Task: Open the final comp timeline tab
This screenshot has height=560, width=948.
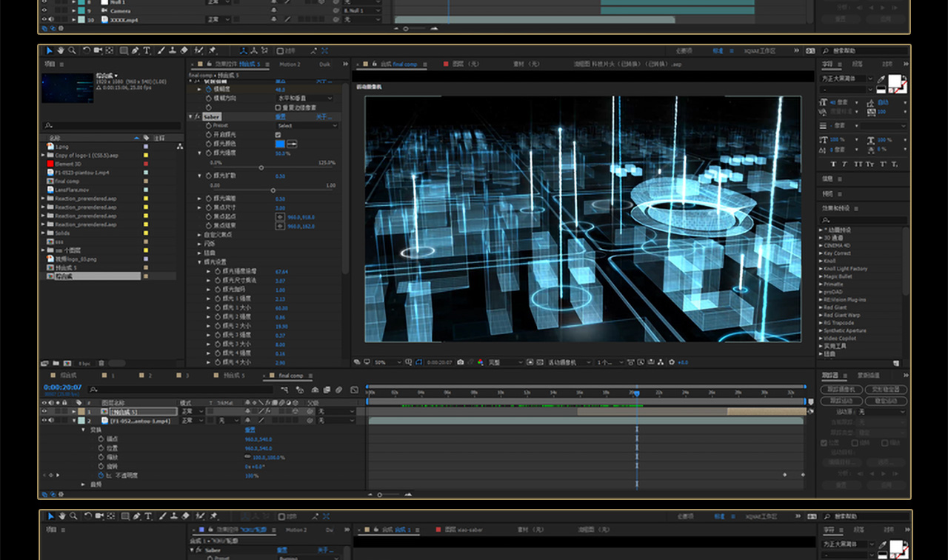Action: 290,376
